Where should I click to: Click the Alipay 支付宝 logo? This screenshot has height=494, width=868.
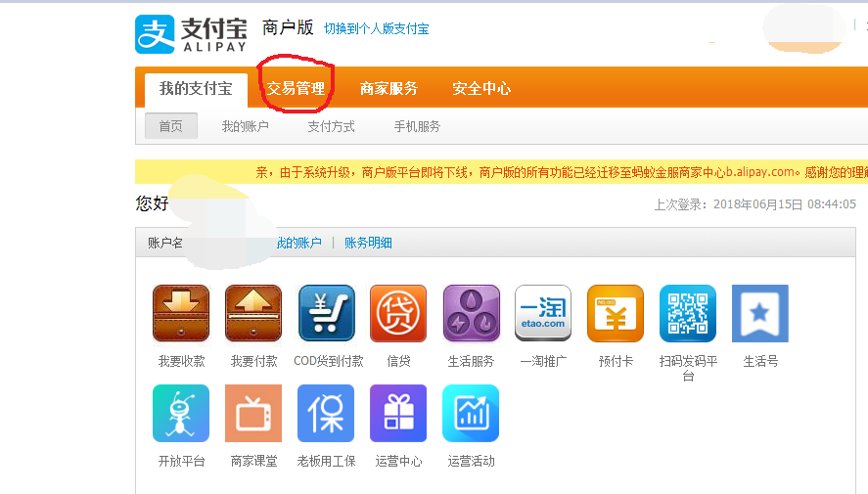[192, 34]
